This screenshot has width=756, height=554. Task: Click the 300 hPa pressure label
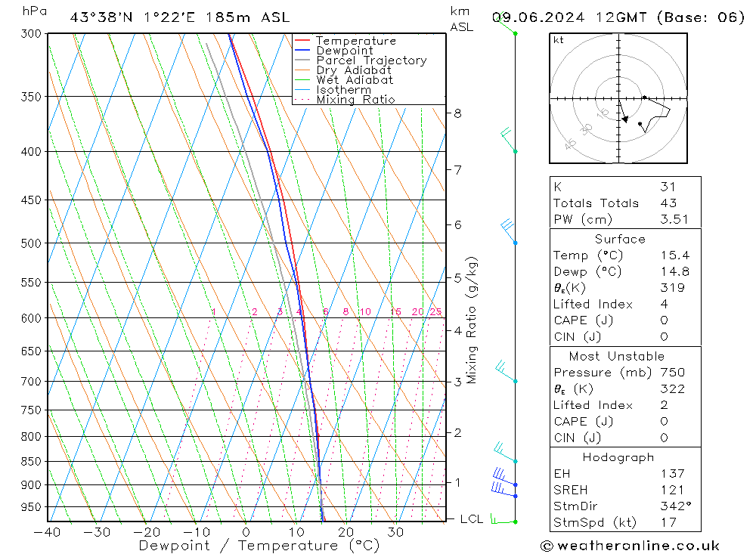[x=31, y=34]
